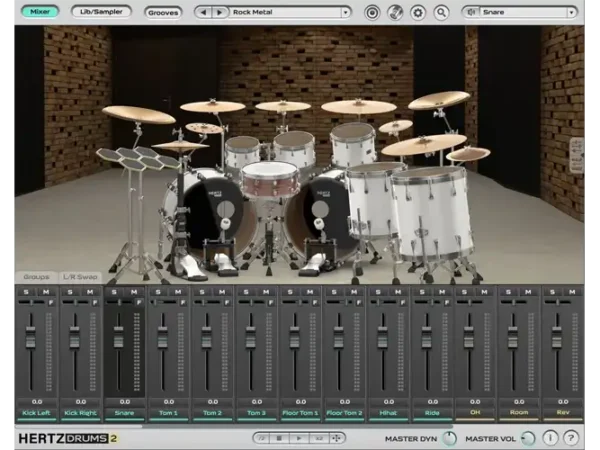This screenshot has width=600, height=450.
Task: Start groove playback
Action: 299,438
